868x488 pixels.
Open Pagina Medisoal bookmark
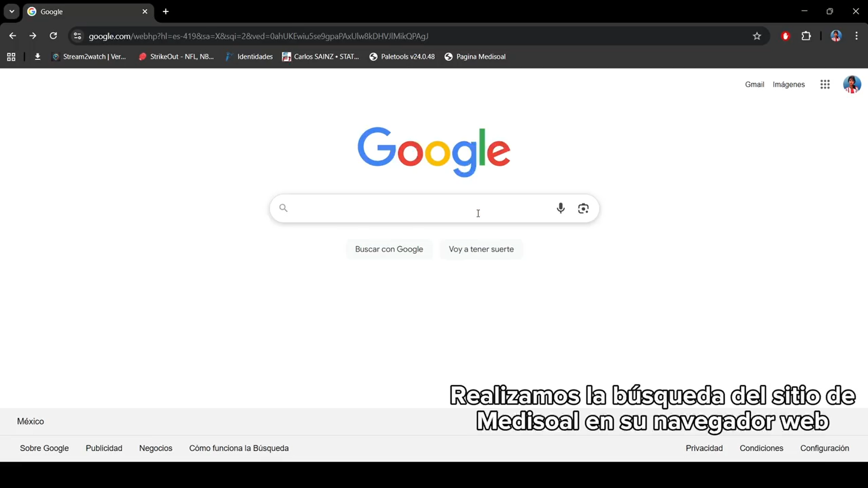tap(475, 57)
